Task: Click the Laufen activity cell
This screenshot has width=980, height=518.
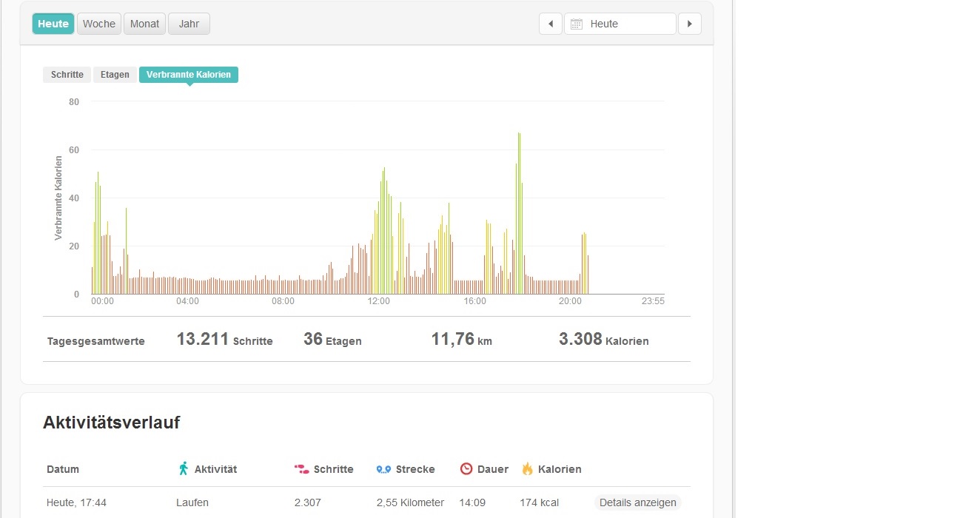Action: [192, 502]
